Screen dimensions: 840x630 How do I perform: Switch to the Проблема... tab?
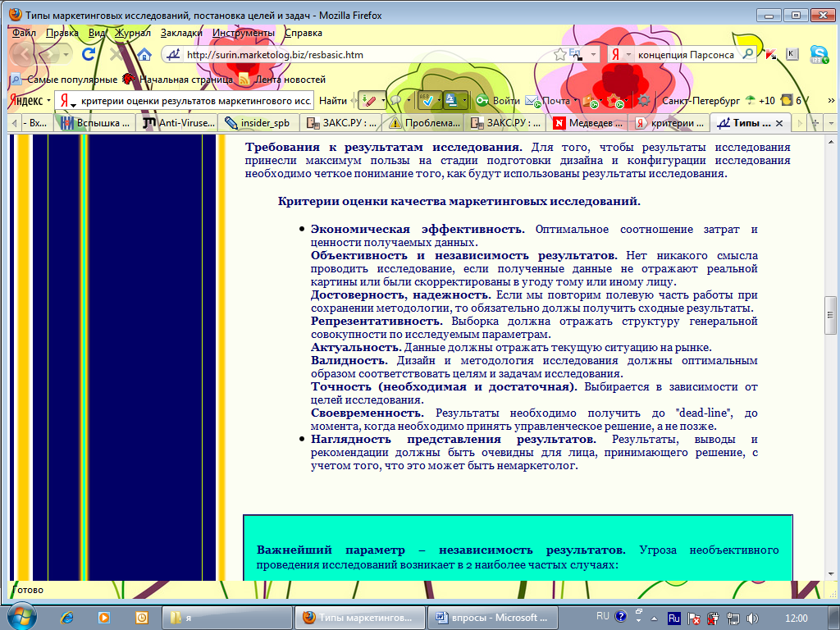pyautogui.click(x=423, y=123)
